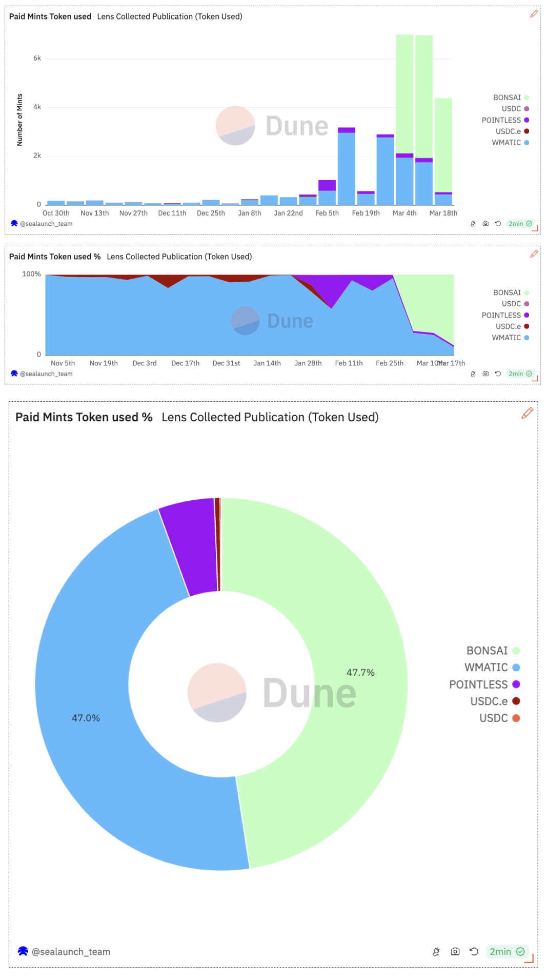Click the resize corner handle of the area chart panel
Screen dimensions: 547x980
click(x=535, y=379)
